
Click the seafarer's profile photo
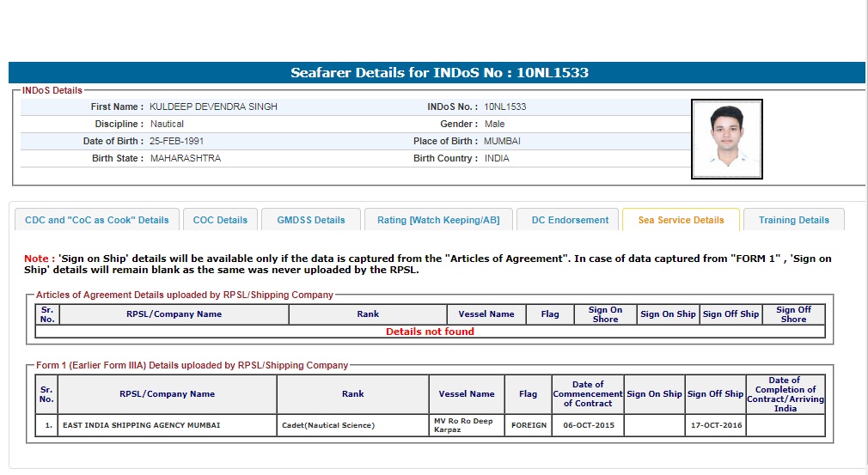(x=726, y=139)
